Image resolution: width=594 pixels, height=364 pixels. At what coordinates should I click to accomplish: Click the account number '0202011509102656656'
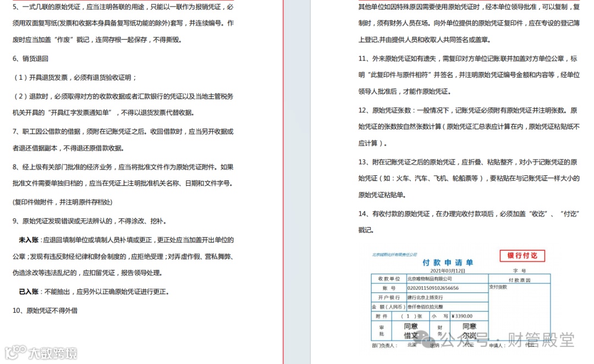(433, 288)
